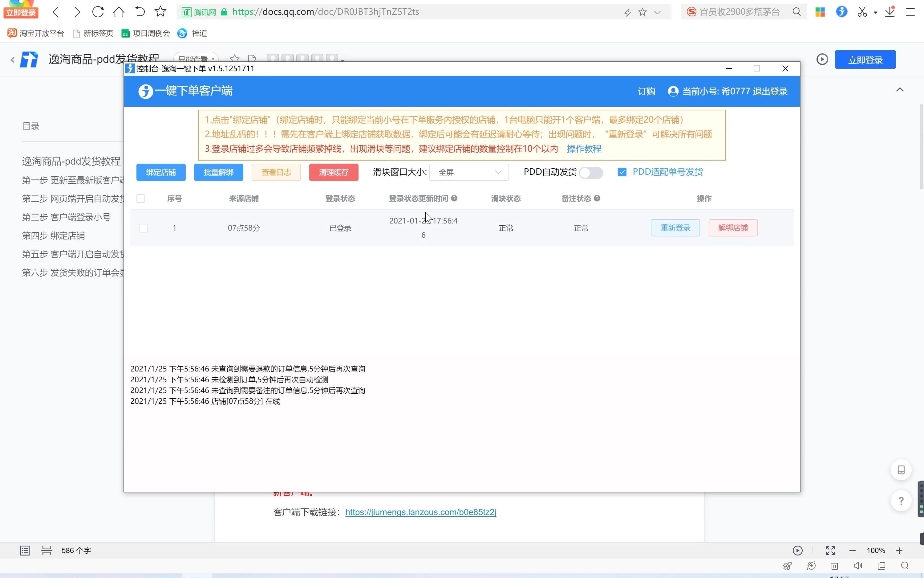Click 重新登录 for shop 07点58分
Viewport: 924px width, 578px height.
[x=675, y=228]
